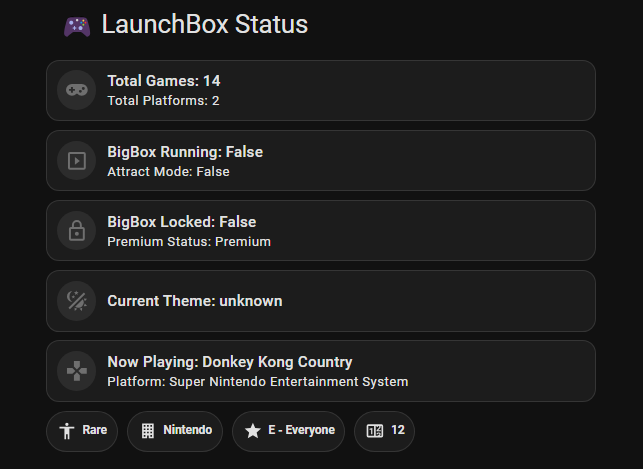
Task: Click the LaunchBox Status heading text
Action: click(205, 24)
